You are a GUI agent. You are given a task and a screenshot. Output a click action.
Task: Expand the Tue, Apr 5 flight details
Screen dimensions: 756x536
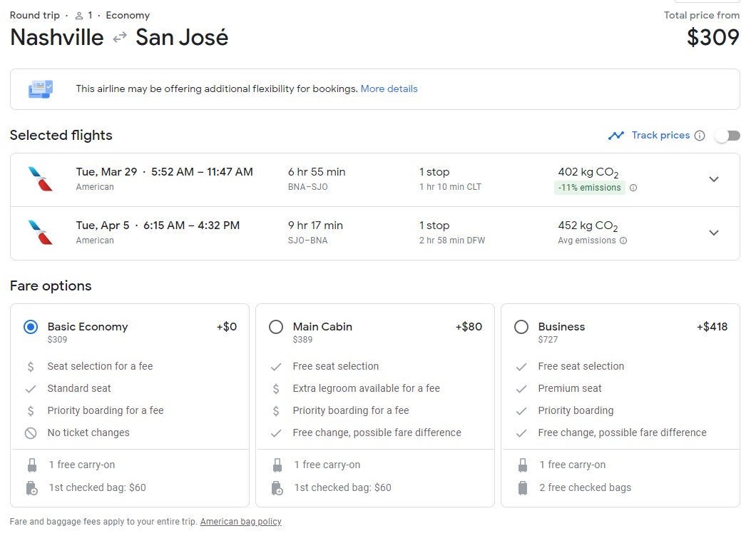coord(713,233)
